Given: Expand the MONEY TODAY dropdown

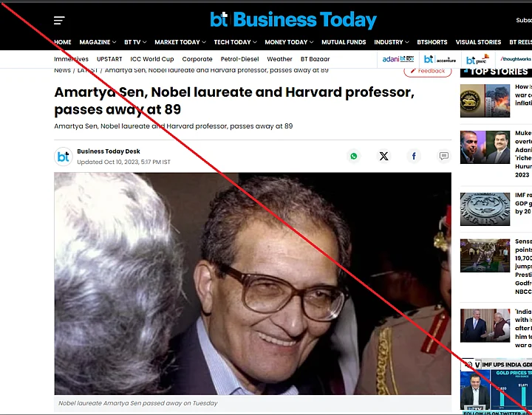Looking at the screenshot, I should pyautogui.click(x=289, y=42).
